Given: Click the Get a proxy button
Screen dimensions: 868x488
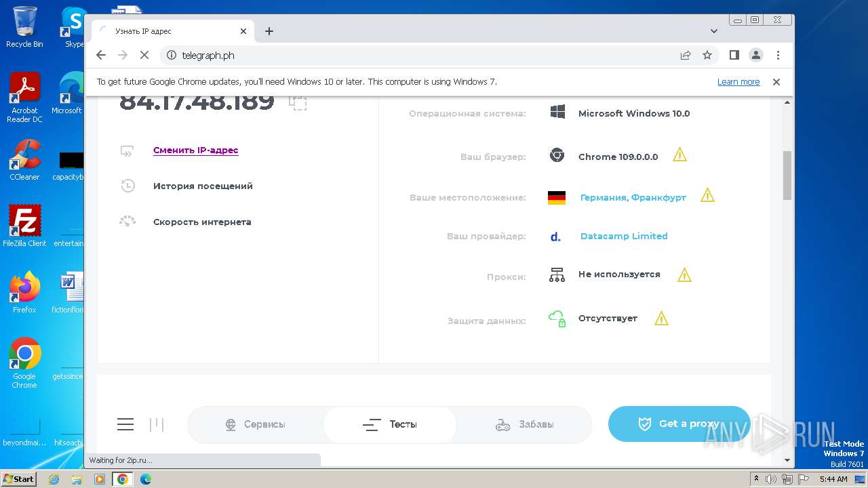Looking at the screenshot, I should 679,424.
